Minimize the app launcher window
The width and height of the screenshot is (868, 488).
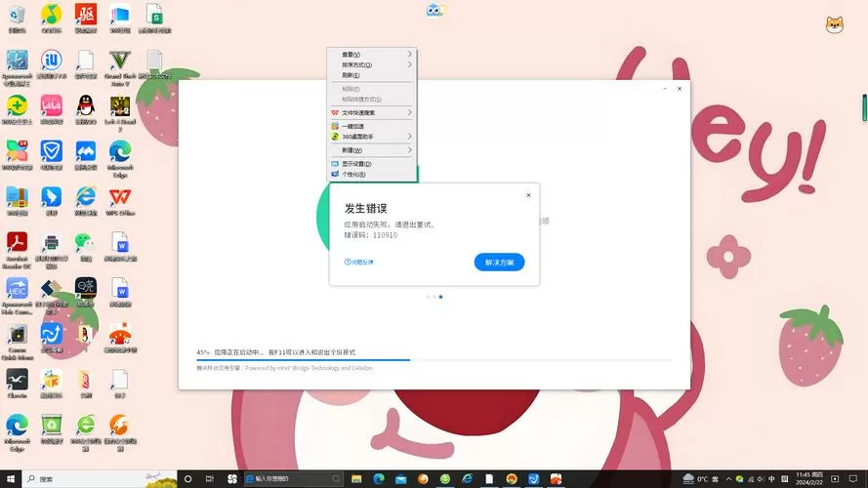(x=665, y=89)
